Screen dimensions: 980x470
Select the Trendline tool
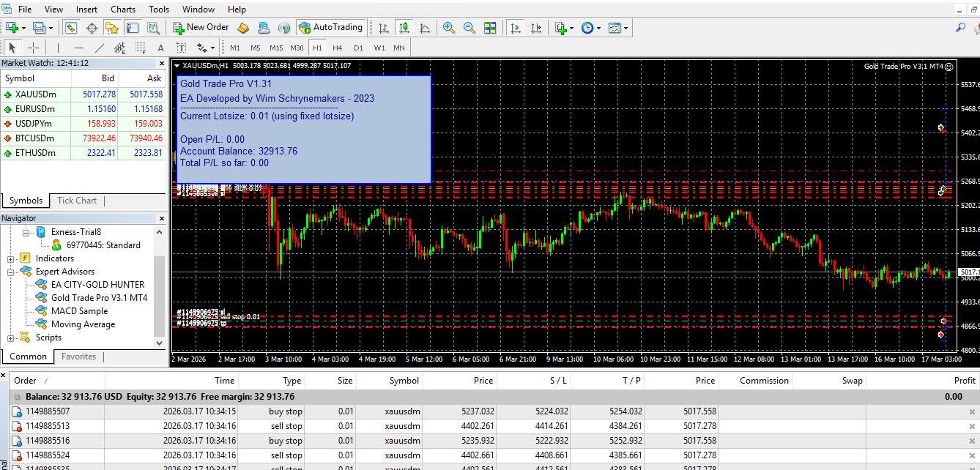pyautogui.click(x=100, y=48)
